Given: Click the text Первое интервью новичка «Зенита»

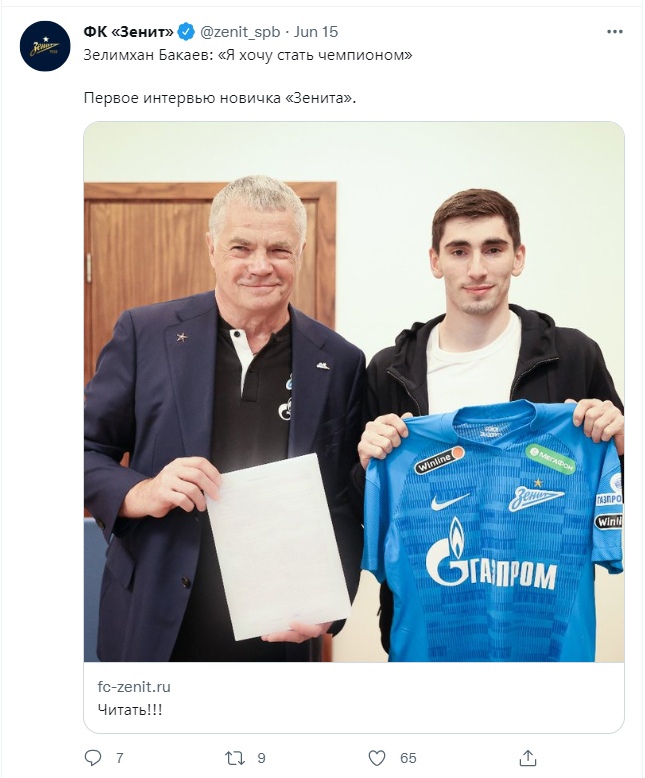Looking at the screenshot, I should pyautogui.click(x=220, y=98).
